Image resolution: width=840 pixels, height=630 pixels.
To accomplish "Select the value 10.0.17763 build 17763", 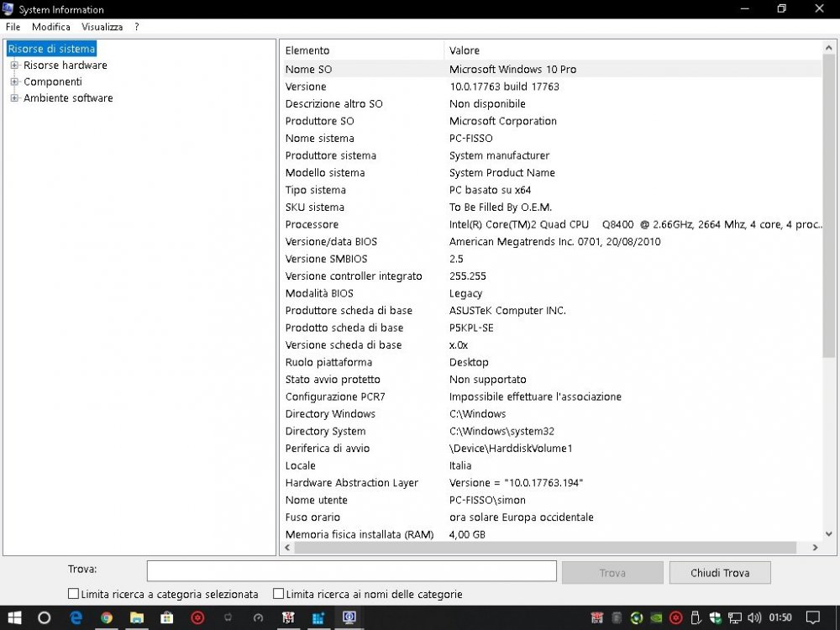I will click(504, 87).
